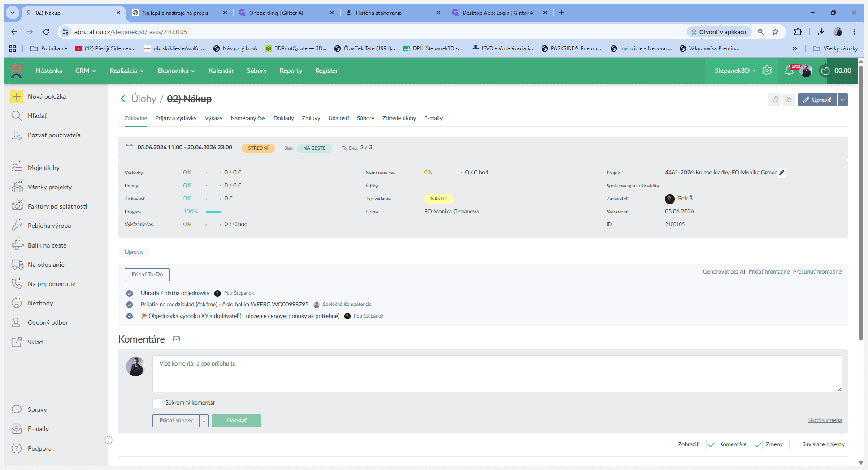Click the Pridať To-Do button
The width and height of the screenshot is (868, 470).
click(x=147, y=274)
